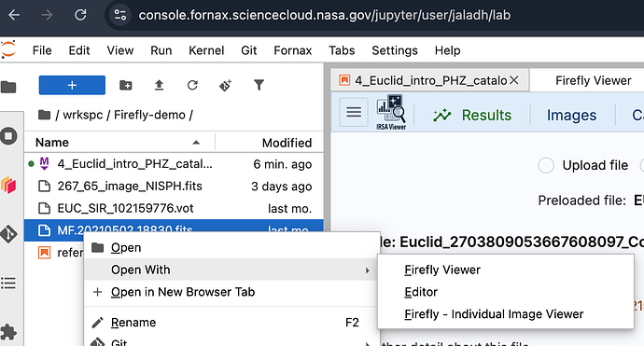The width and height of the screenshot is (644, 346).
Task: Open the Git menu
Action: coord(249,50)
